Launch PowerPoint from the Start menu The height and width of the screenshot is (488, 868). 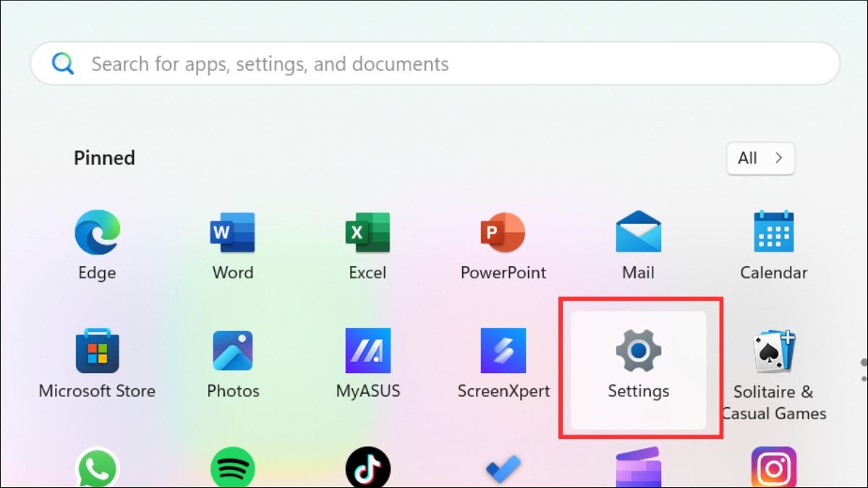(503, 233)
